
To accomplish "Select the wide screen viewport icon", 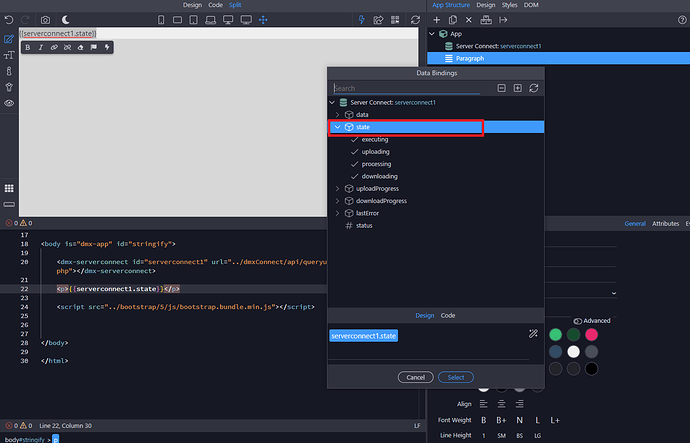I will [x=246, y=20].
